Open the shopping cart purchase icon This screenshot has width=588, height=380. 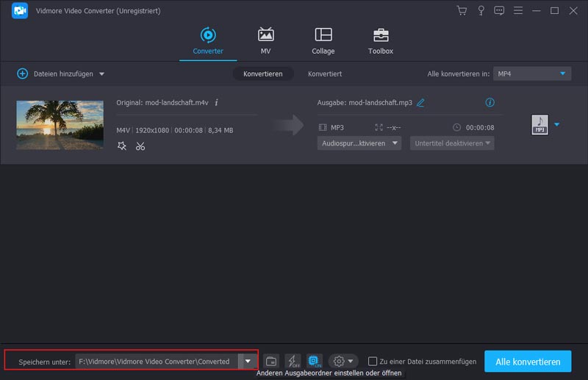462,10
